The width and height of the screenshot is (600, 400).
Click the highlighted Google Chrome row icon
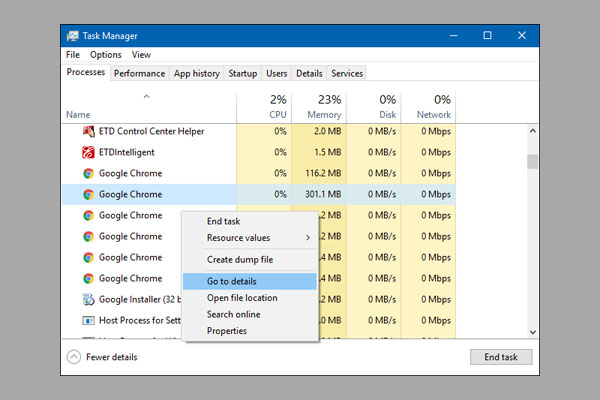pos(88,194)
